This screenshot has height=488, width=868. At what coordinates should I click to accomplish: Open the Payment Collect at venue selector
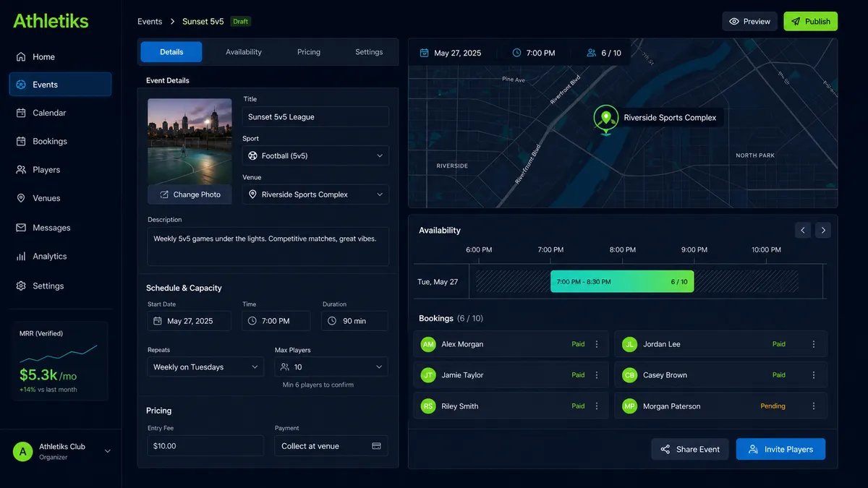pyautogui.click(x=331, y=446)
